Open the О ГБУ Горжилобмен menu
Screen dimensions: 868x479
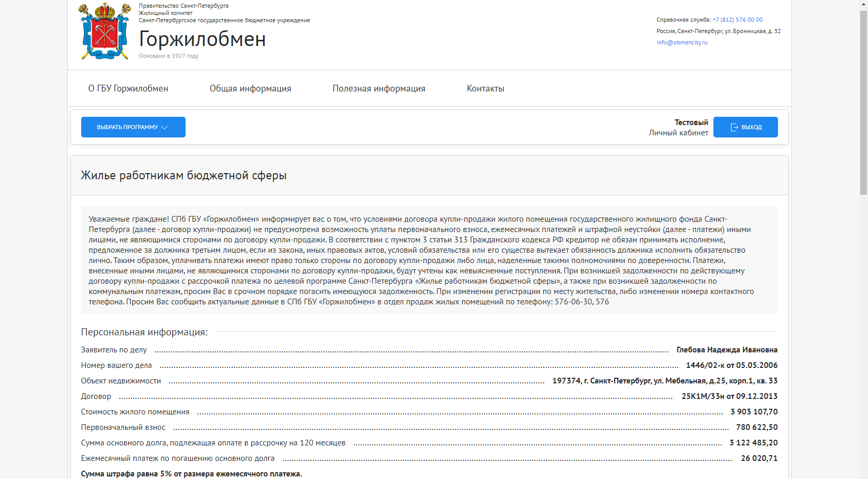(x=128, y=88)
